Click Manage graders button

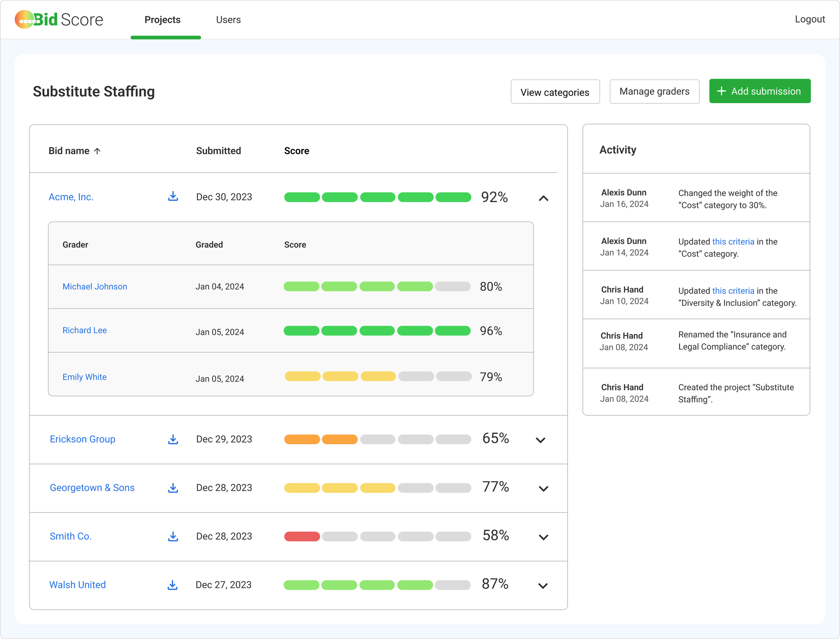tap(654, 91)
